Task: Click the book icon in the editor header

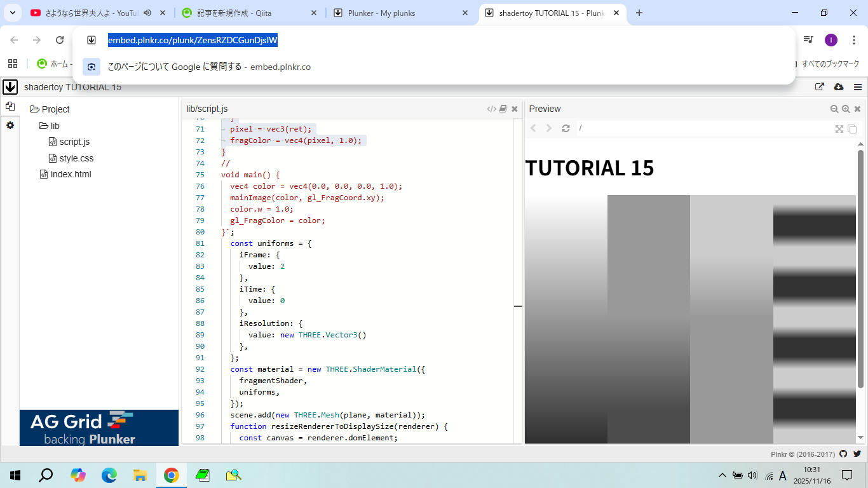Action: pyautogui.click(x=503, y=109)
